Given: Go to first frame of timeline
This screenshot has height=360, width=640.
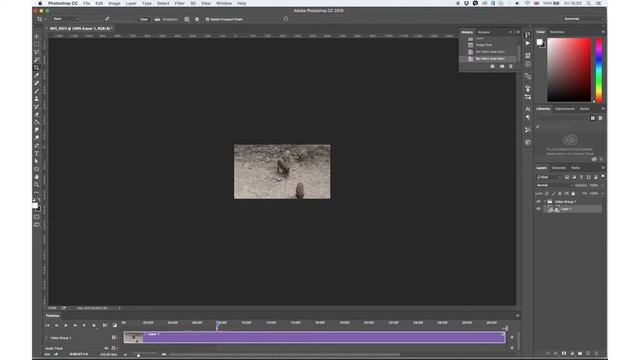Looking at the screenshot, I should pos(47,325).
